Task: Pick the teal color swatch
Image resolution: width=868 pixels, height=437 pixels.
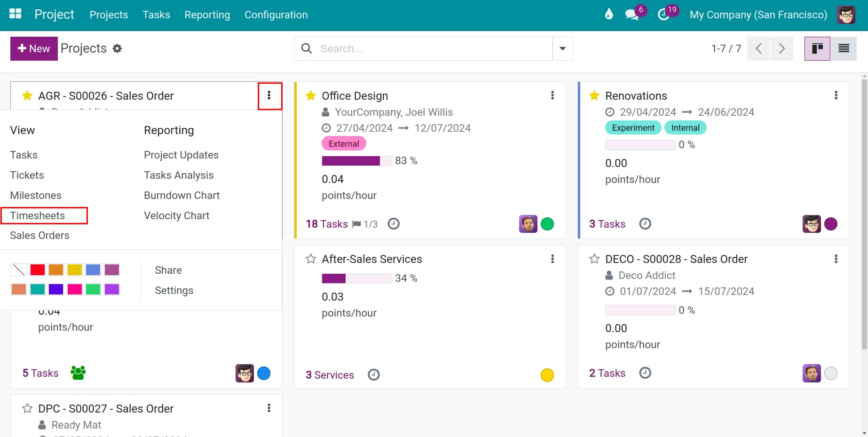Action: pyautogui.click(x=38, y=289)
